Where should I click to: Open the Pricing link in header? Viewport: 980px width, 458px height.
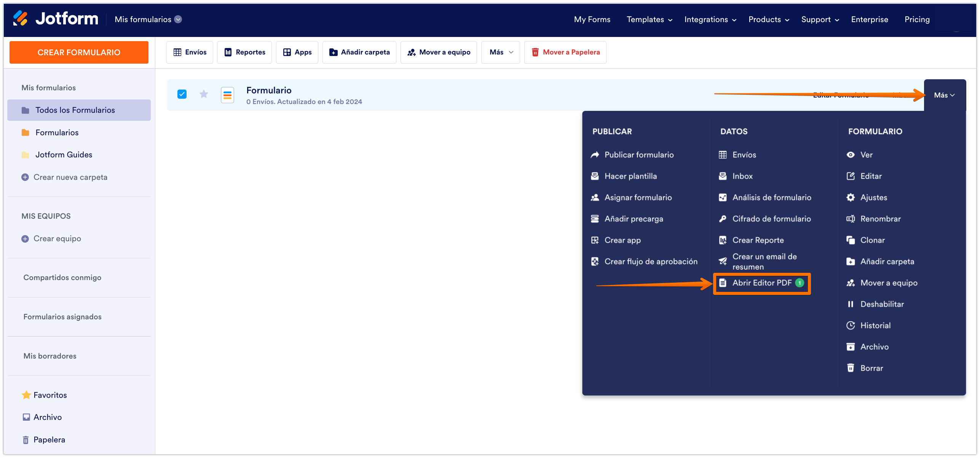point(917,19)
